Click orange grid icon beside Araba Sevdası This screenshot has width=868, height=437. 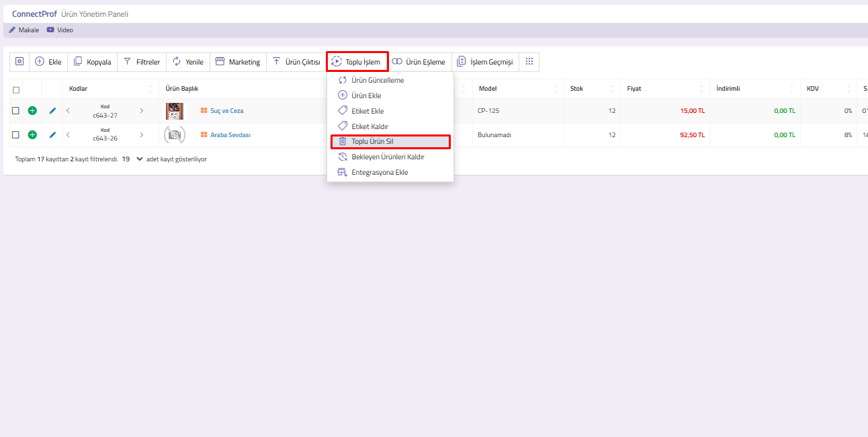point(204,135)
